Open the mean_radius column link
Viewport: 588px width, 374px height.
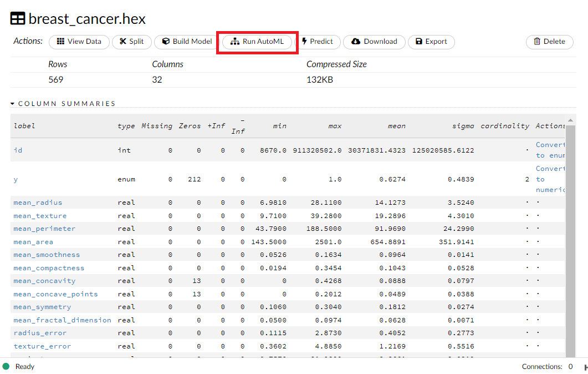point(38,203)
